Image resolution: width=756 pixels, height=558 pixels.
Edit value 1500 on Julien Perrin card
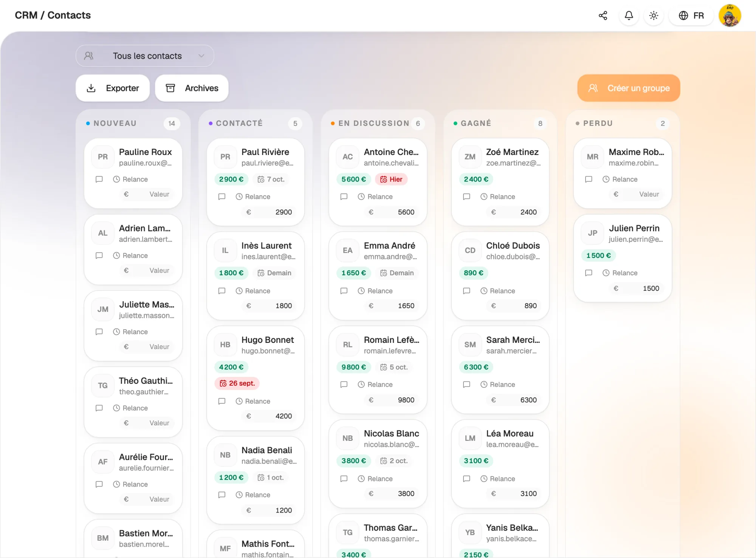pyautogui.click(x=637, y=288)
